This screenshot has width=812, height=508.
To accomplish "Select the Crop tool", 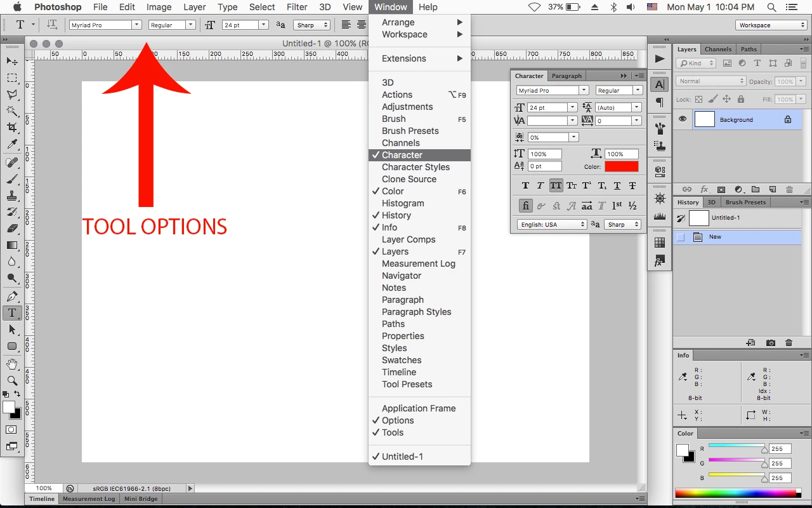I will (12, 128).
